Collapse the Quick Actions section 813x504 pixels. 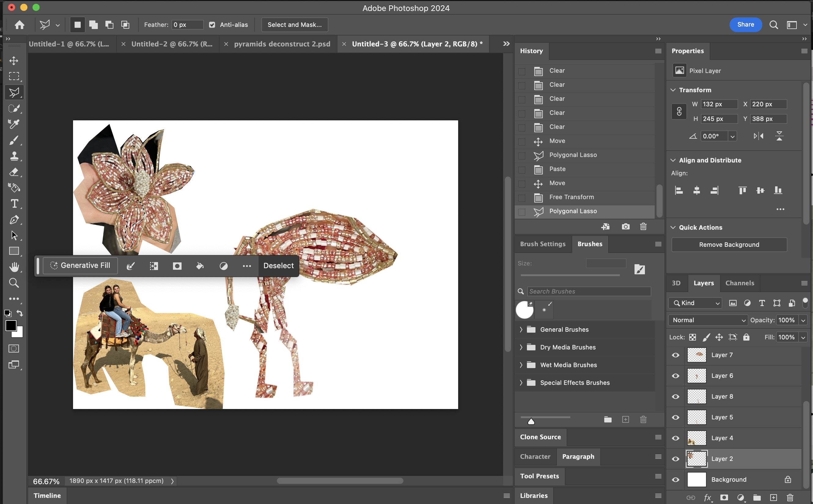click(x=673, y=227)
